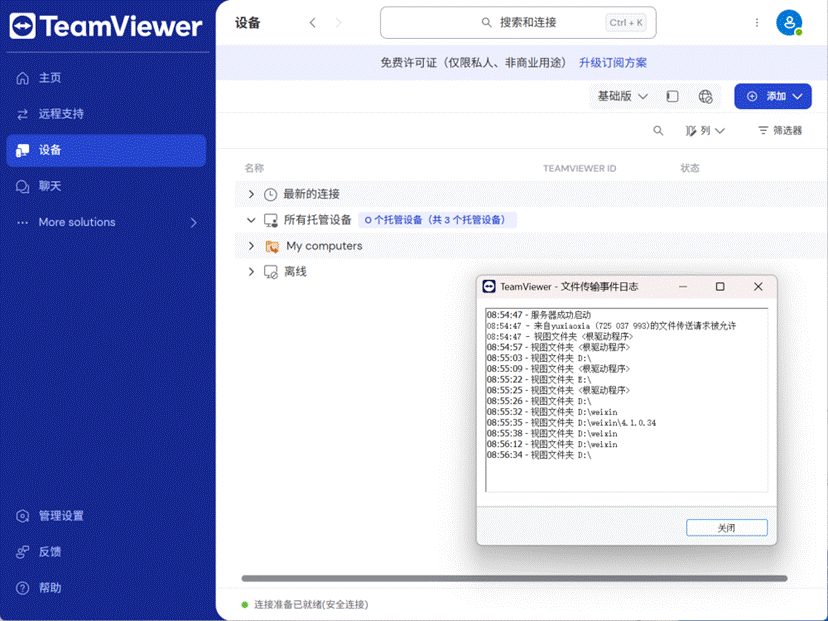Click the device list search magnifier

658,130
